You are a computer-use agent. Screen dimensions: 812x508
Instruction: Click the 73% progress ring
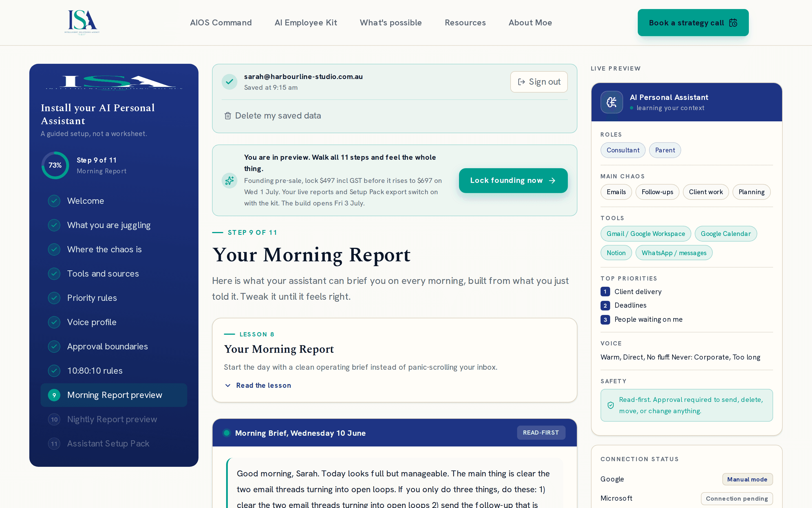click(x=55, y=165)
